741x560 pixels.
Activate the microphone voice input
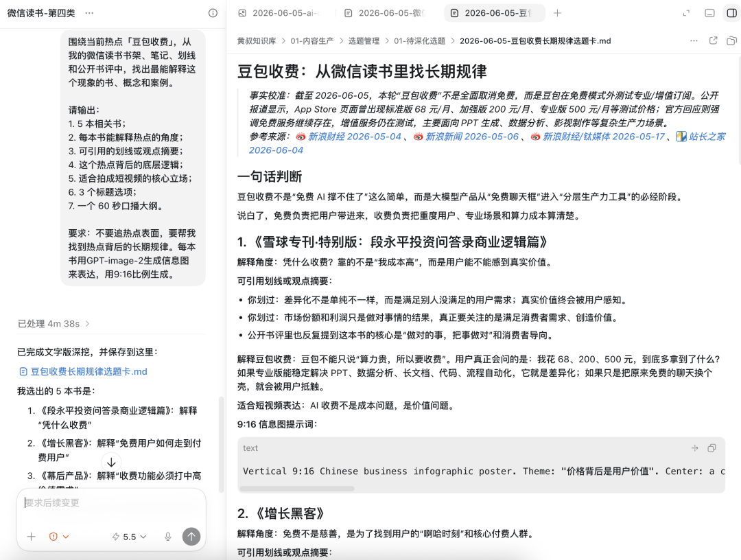click(168, 537)
